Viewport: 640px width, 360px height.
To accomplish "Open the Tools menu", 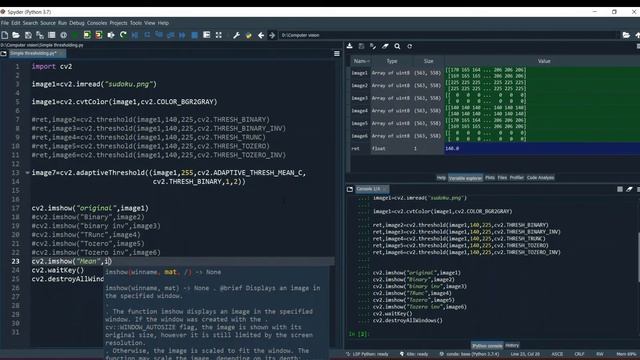I will point(136,23).
